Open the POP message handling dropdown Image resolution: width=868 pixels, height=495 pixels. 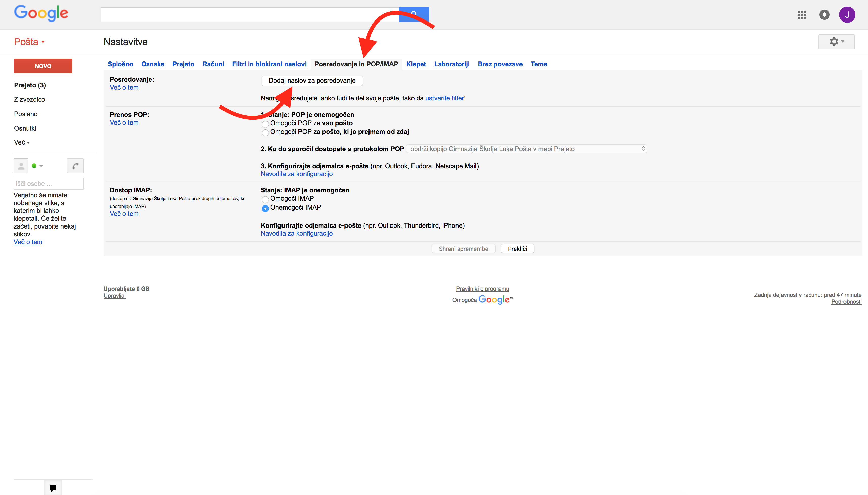pos(527,149)
